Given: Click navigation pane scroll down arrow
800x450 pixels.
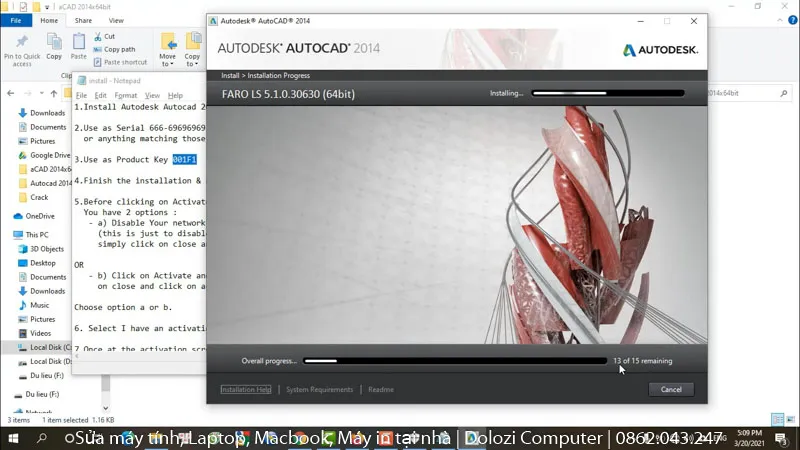Looking at the screenshot, I should coord(106,408).
